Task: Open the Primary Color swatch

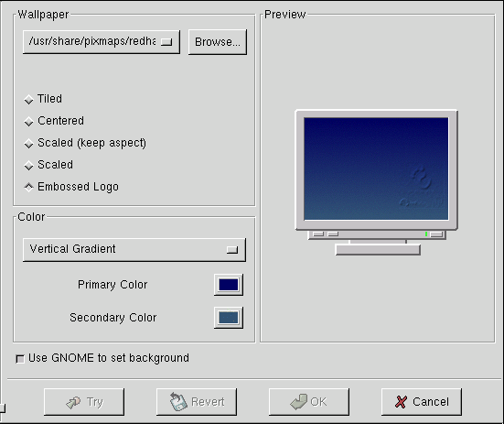Action: click(x=229, y=285)
